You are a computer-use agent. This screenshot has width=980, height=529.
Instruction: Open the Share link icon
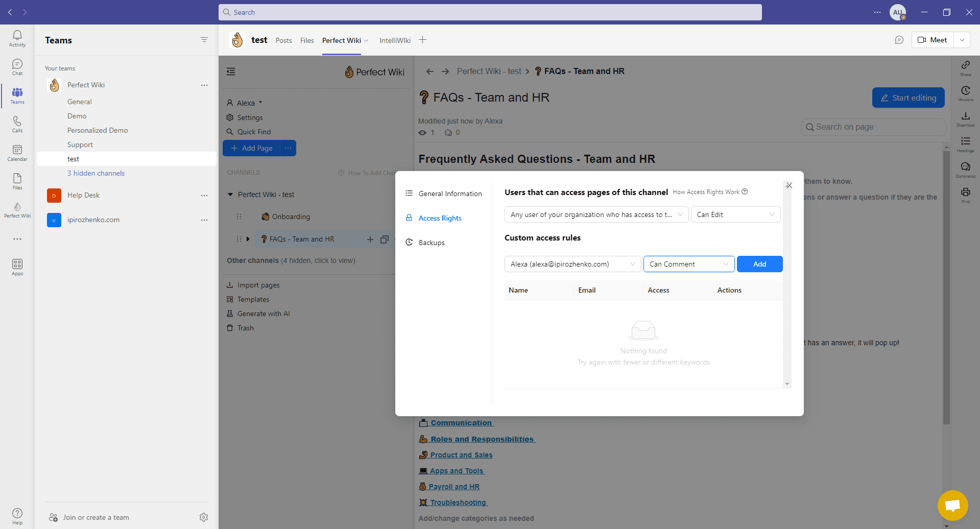point(966,68)
